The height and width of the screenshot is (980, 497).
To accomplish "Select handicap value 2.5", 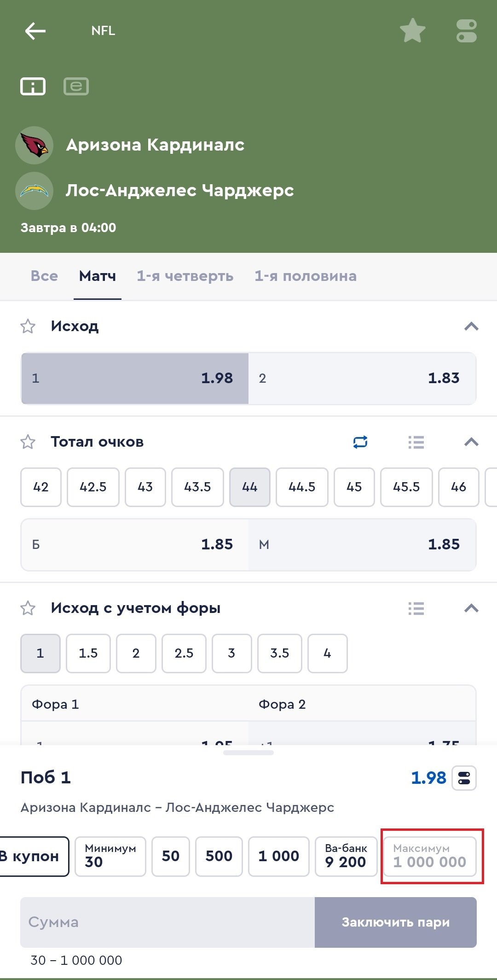I will [x=184, y=653].
